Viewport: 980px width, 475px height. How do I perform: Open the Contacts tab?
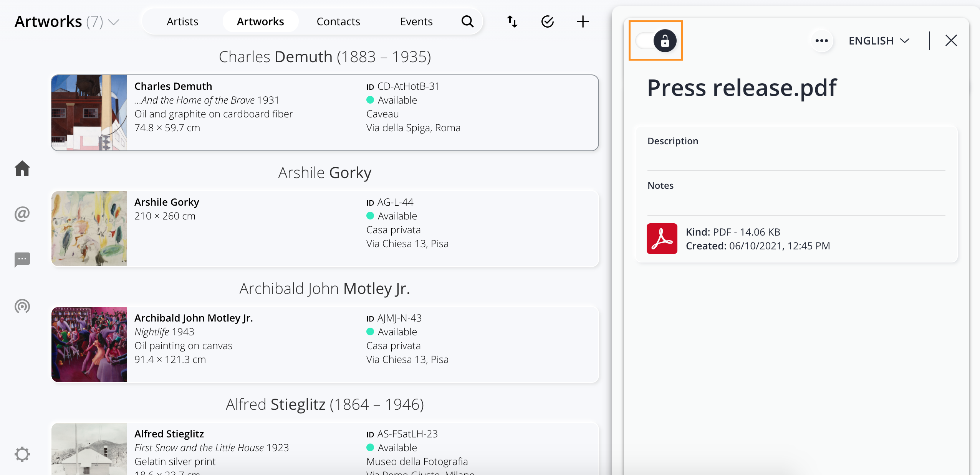pyautogui.click(x=338, y=21)
